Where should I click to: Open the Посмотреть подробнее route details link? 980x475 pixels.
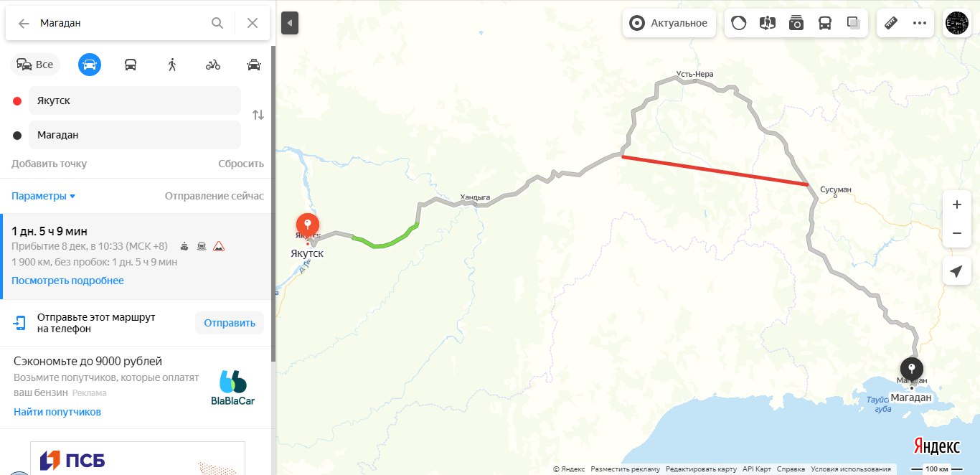click(x=67, y=281)
